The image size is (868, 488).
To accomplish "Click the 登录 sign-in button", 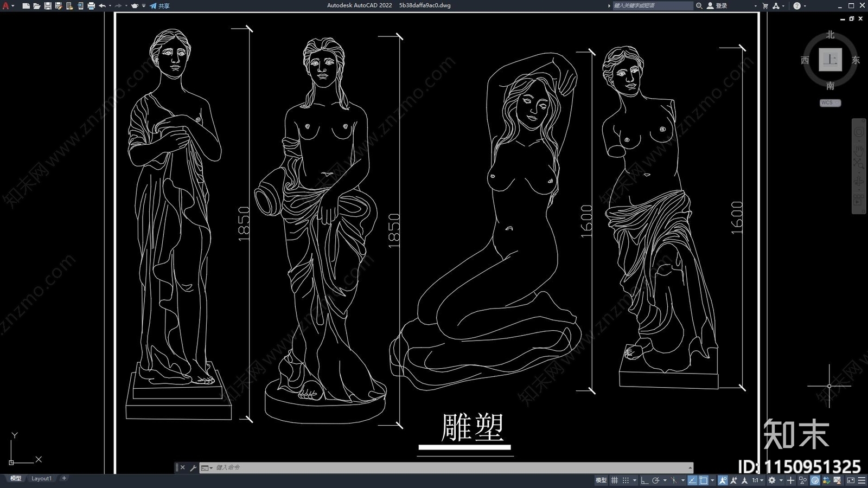I will (721, 6).
